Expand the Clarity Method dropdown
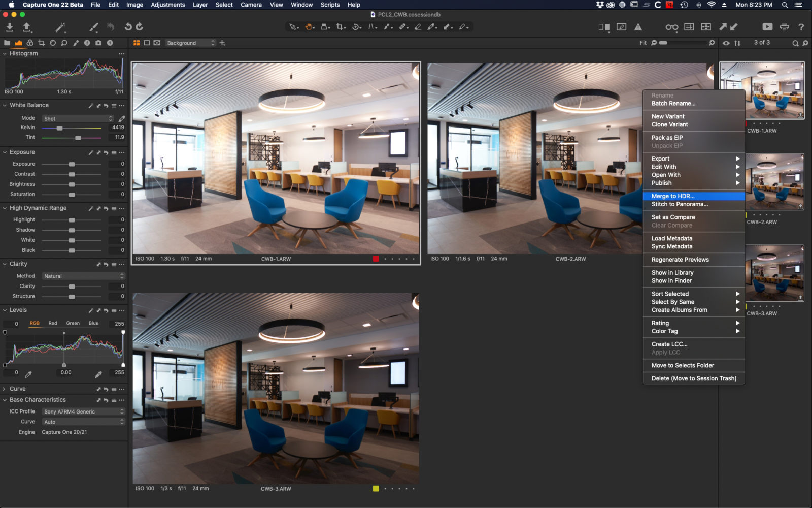 pyautogui.click(x=83, y=276)
